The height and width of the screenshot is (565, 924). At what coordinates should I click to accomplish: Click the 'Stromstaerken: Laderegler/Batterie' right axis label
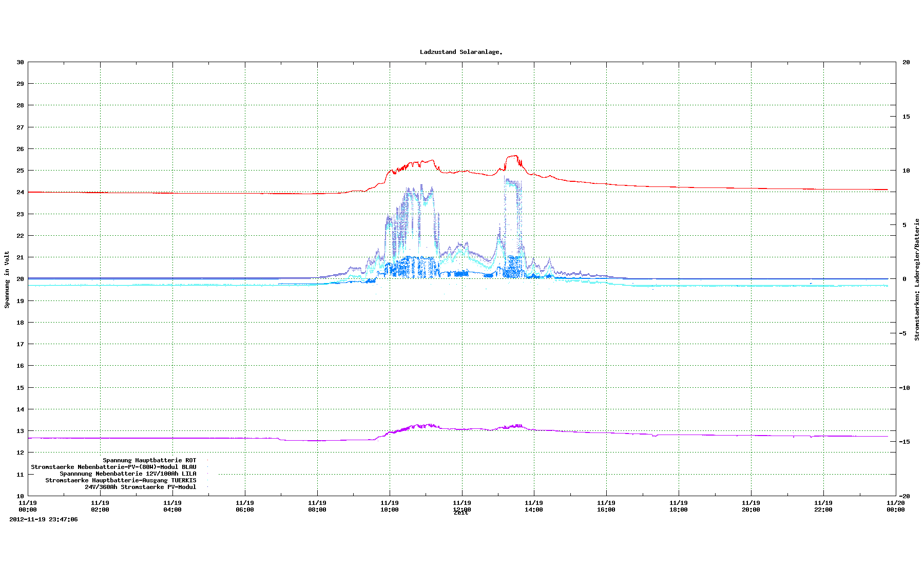coord(917,279)
